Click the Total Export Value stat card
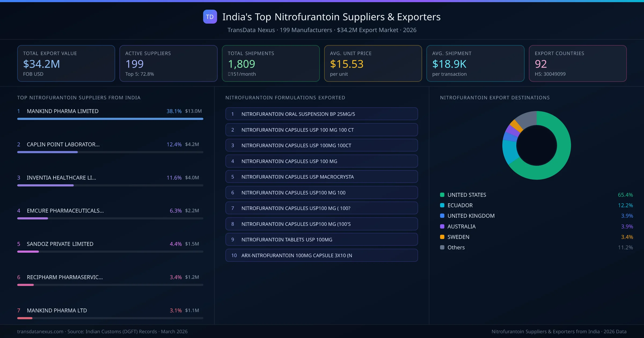 (66, 63)
